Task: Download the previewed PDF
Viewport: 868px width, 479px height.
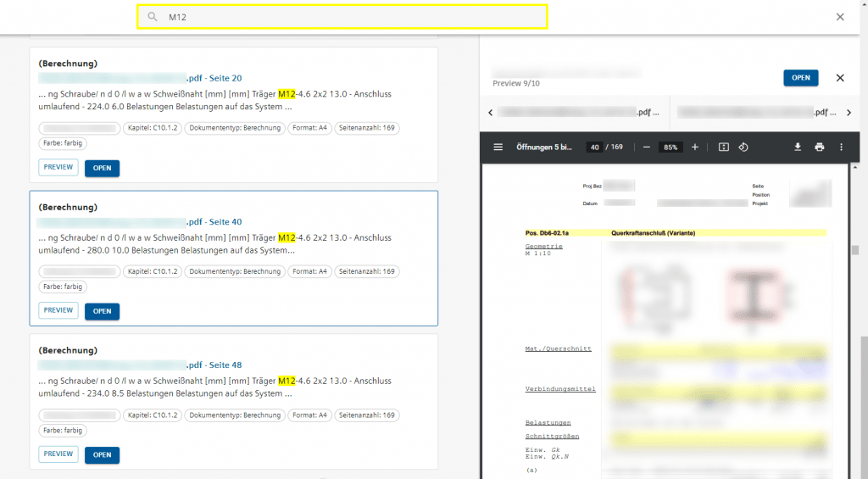Action: pyautogui.click(x=798, y=147)
